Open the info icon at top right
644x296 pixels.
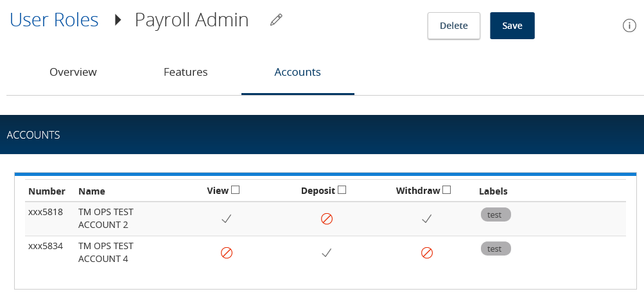(x=629, y=26)
